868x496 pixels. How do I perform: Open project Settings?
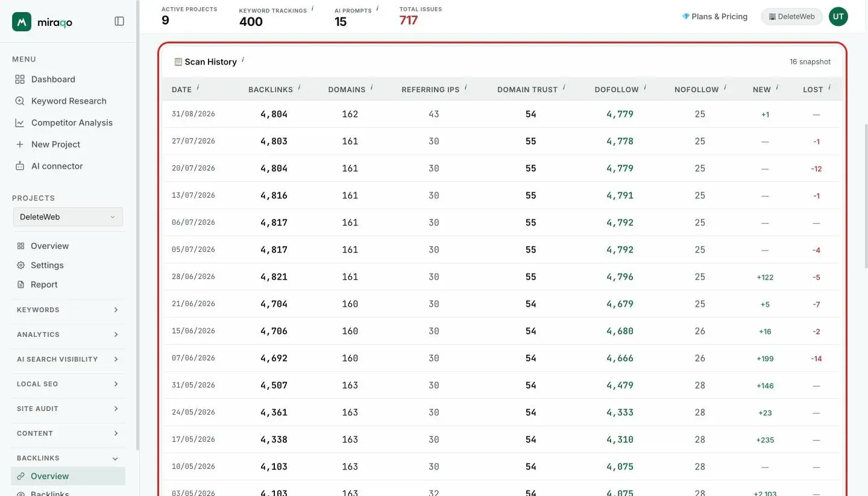pyautogui.click(x=47, y=265)
